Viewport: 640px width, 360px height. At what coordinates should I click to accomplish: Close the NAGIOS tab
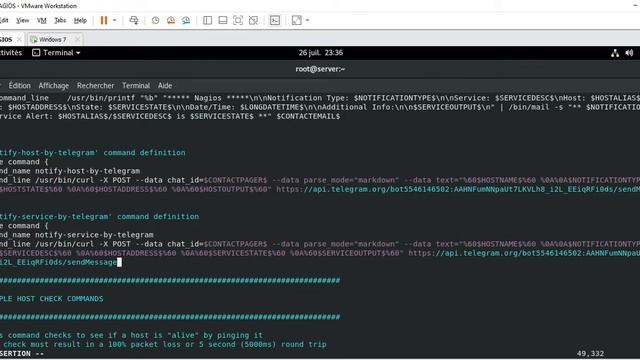[19, 40]
